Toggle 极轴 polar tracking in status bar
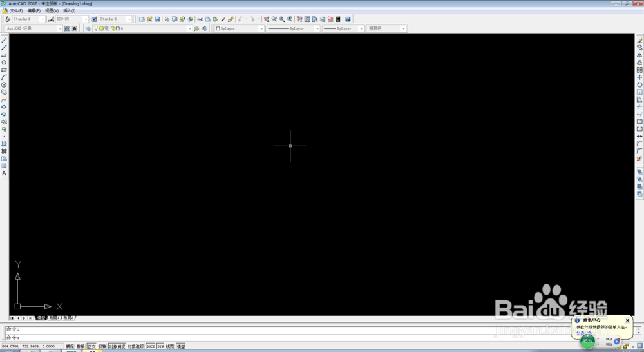This screenshot has height=352, width=644. 102,346
